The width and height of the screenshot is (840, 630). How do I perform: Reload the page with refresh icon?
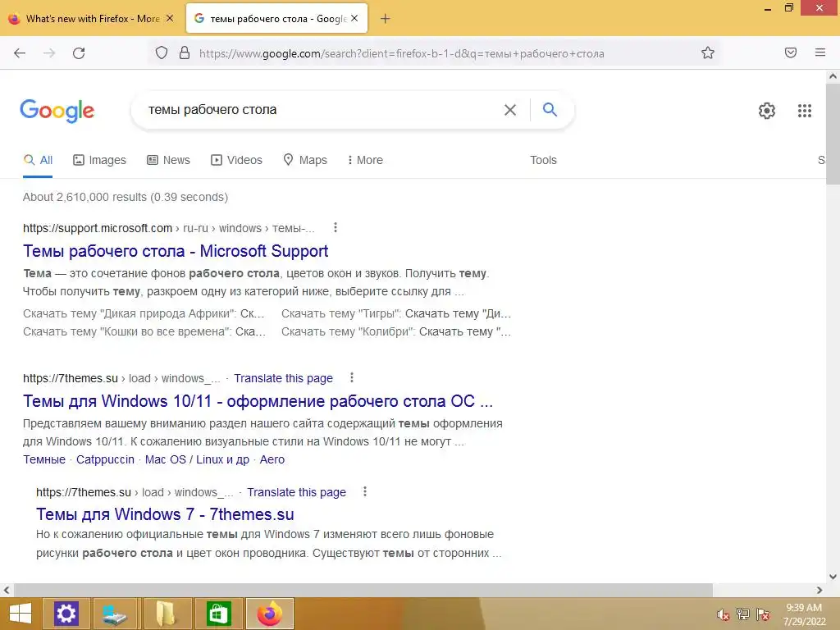point(79,53)
